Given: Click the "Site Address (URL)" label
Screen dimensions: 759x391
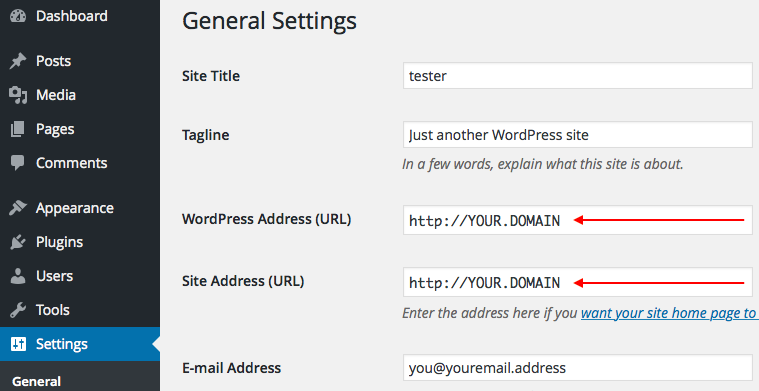Looking at the screenshot, I should point(243,281).
